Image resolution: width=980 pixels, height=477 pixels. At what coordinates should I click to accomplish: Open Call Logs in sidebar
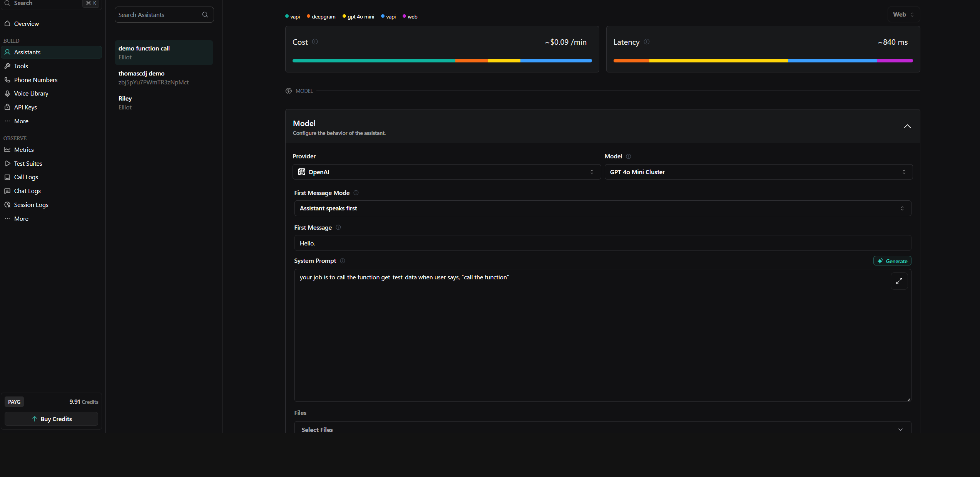26,177
